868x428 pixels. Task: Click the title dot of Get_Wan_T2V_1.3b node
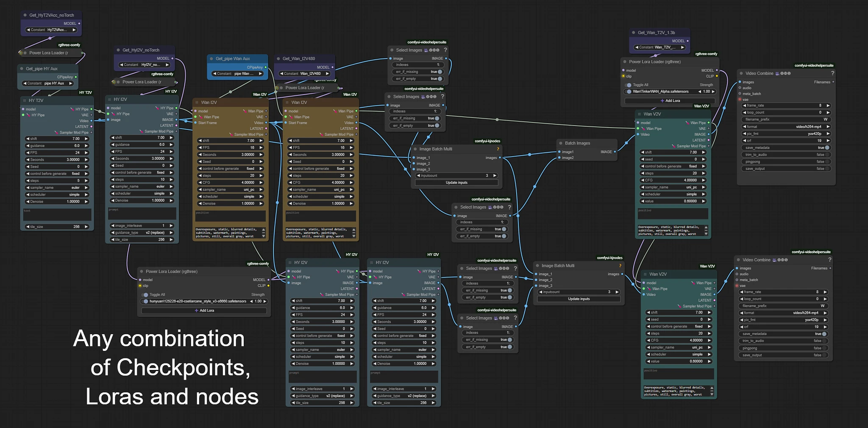[x=634, y=33]
